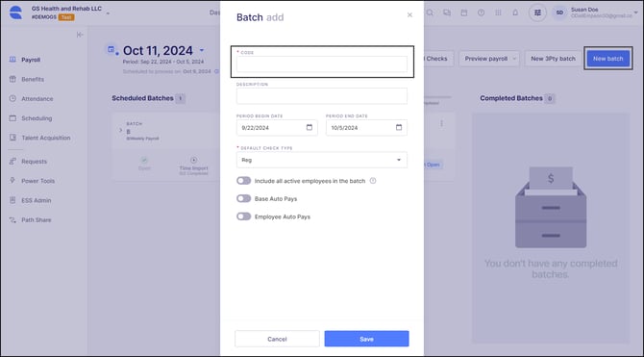Open ESS Admin in the sidebar
The width and height of the screenshot is (644, 357).
37,200
